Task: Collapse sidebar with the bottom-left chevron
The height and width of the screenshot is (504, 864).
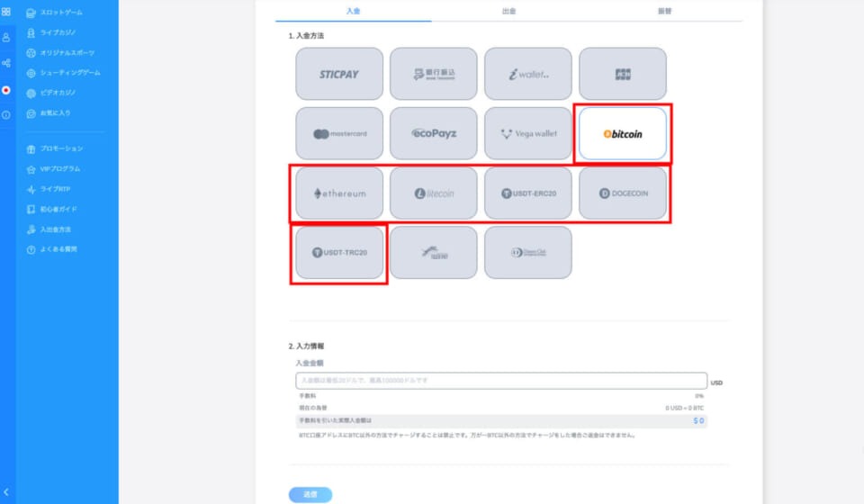Action: (x=6, y=492)
